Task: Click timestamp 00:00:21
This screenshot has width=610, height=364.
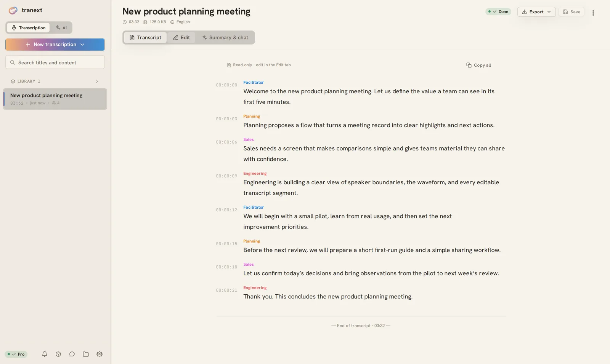Action: tap(226, 290)
